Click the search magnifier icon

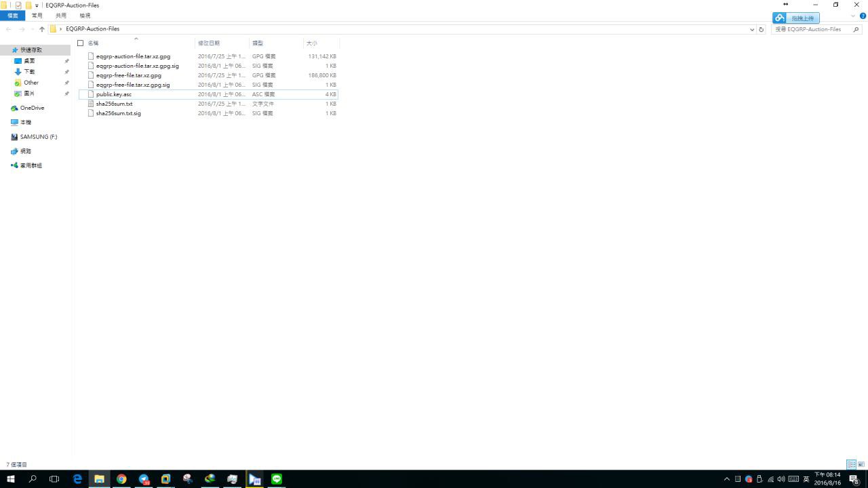click(x=856, y=29)
